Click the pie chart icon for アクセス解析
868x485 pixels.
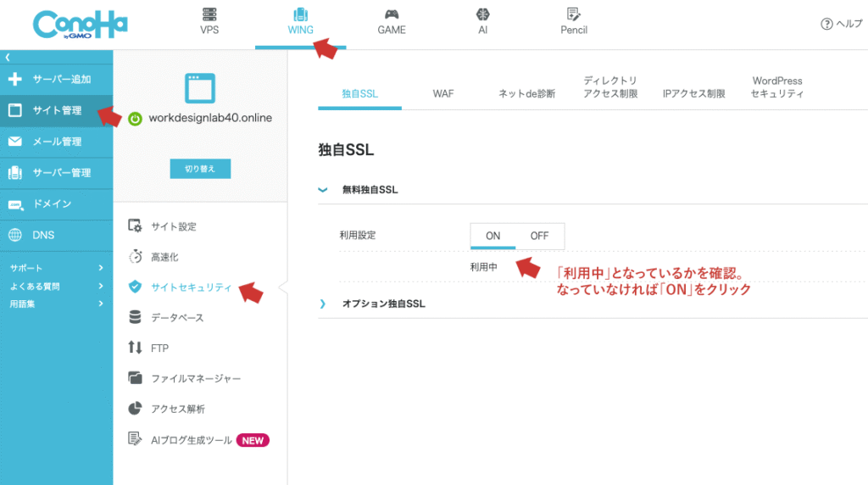pyautogui.click(x=135, y=409)
